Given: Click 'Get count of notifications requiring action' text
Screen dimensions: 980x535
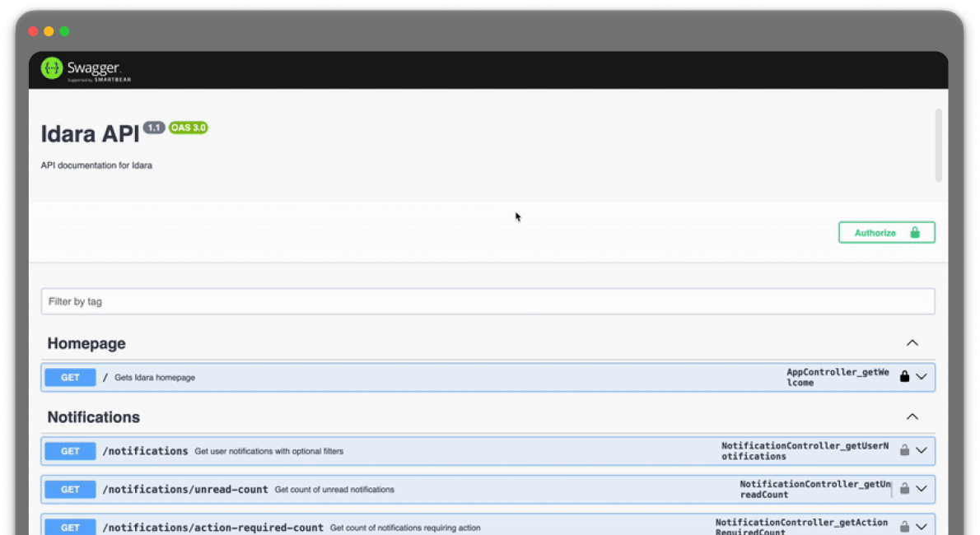Looking at the screenshot, I should pyautogui.click(x=405, y=528).
